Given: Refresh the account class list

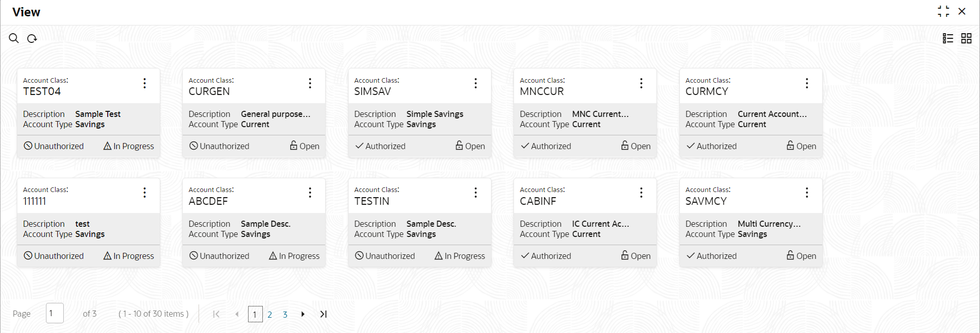Looking at the screenshot, I should (x=32, y=38).
